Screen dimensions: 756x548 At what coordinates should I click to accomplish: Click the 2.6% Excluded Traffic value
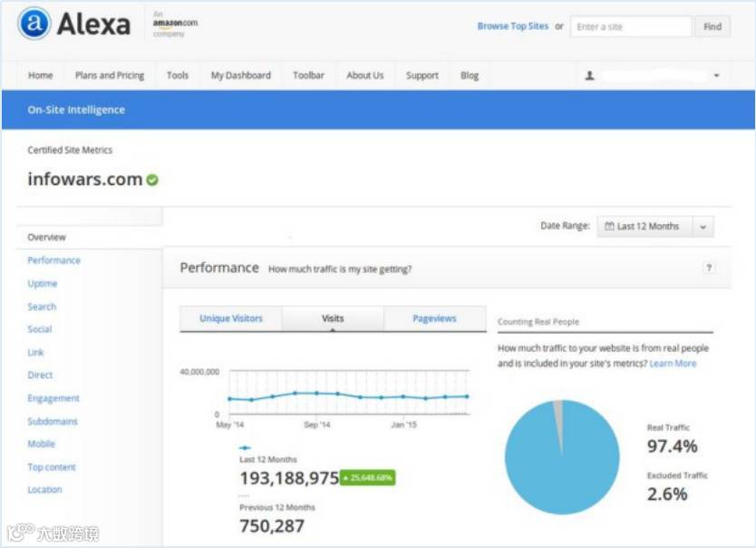[667, 494]
